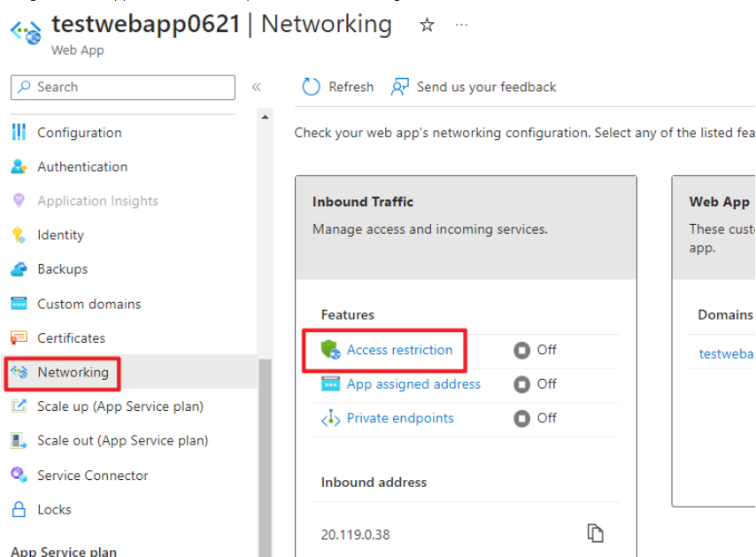Click the Scale up icon
The height and width of the screenshot is (557, 756).
[x=19, y=406]
